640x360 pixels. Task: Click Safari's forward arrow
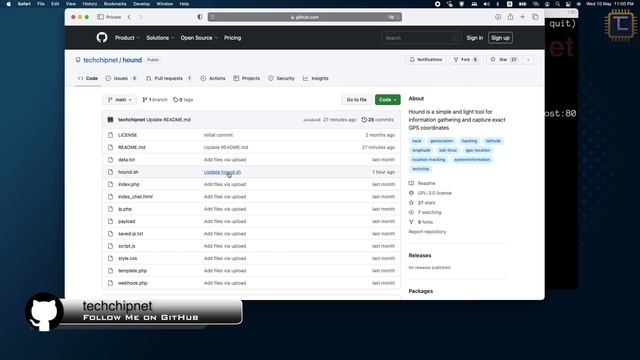pos(141,17)
